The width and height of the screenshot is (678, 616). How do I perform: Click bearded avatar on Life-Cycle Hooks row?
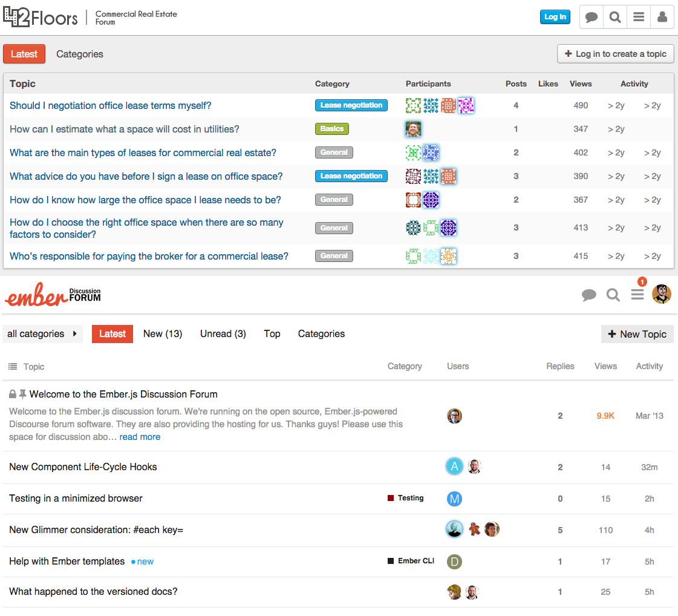point(474,467)
